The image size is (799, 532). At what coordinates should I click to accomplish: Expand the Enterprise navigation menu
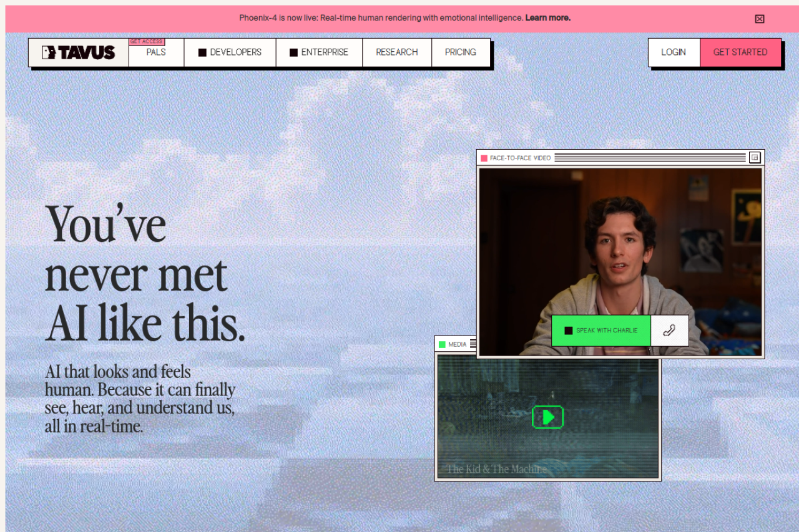coord(319,52)
